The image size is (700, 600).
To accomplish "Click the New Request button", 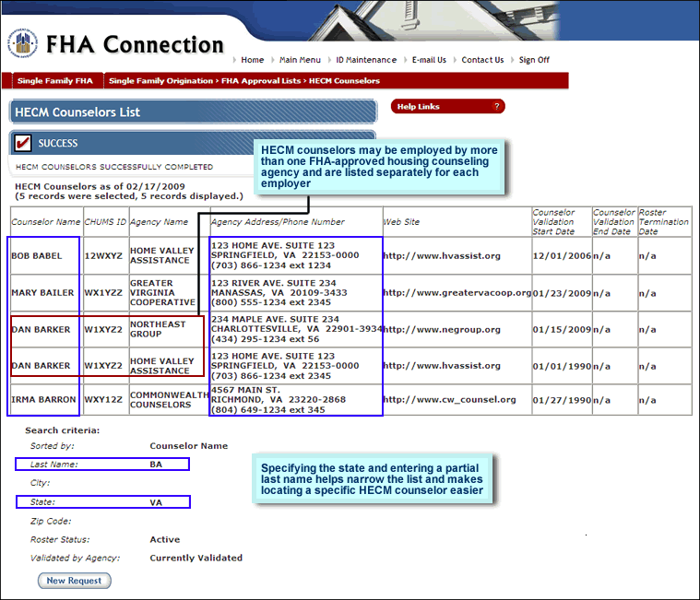I will click(x=74, y=581).
